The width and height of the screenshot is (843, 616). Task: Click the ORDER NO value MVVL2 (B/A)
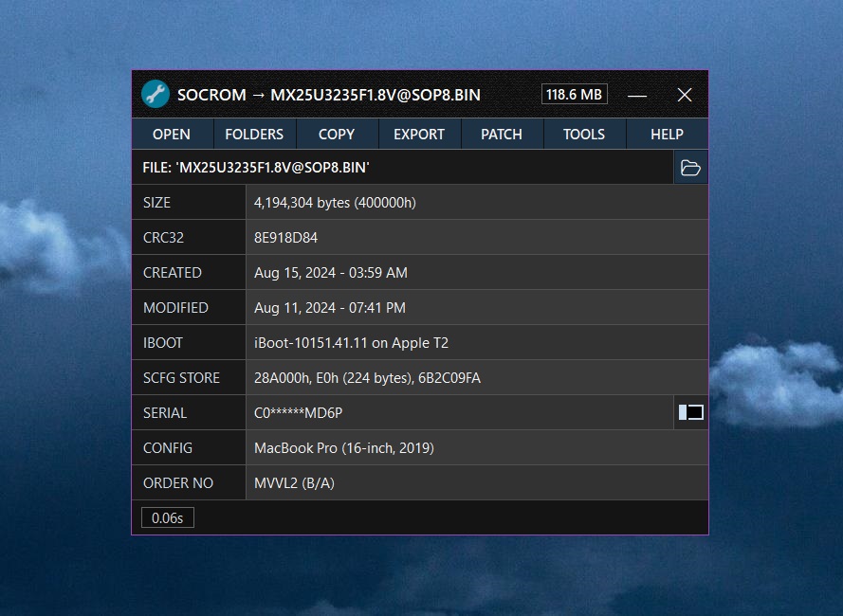294,482
